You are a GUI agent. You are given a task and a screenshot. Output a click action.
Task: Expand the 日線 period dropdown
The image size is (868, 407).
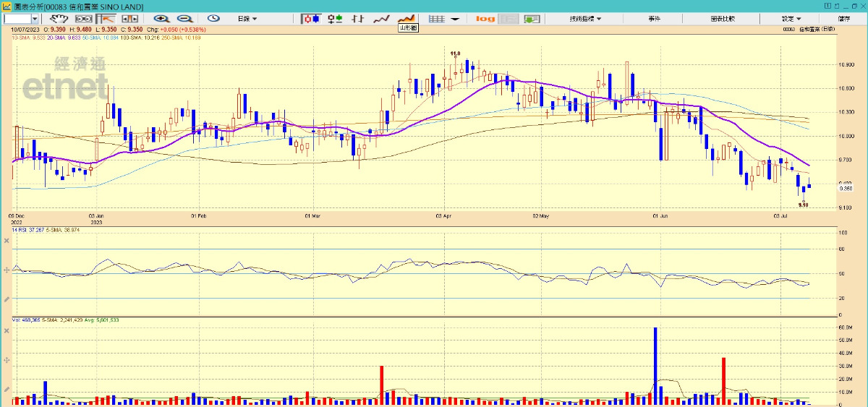[247, 18]
